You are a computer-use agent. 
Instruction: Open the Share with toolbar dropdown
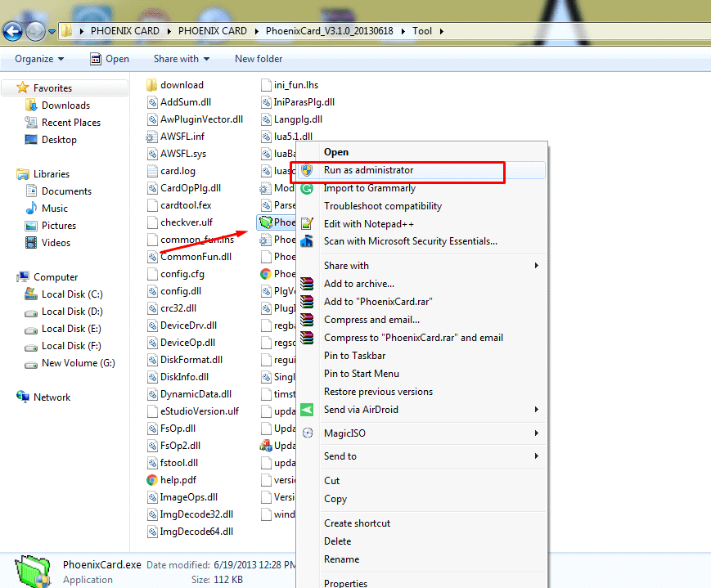182,59
